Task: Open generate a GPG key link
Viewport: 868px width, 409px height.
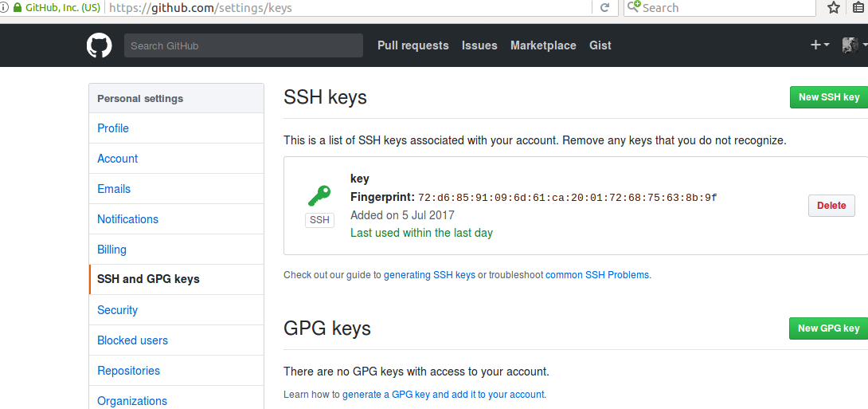Action: 444,395
